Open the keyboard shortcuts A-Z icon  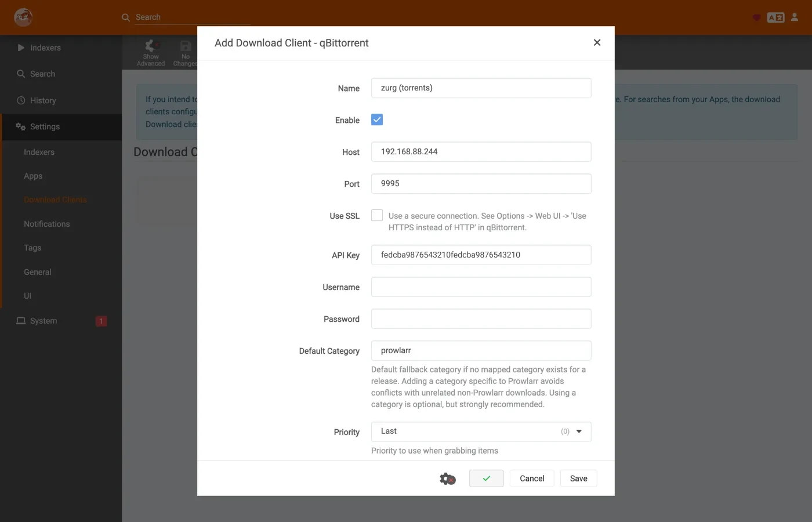click(x=775, y=17)
